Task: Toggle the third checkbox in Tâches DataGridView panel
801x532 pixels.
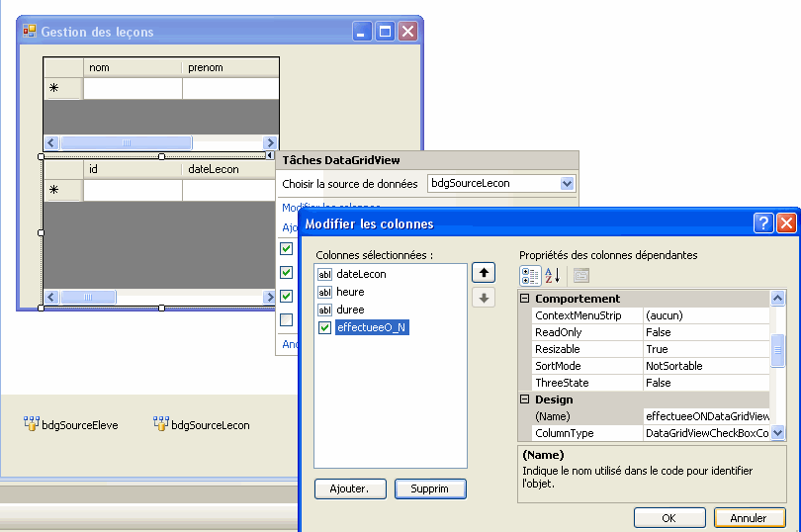Action: coord(286,296)
